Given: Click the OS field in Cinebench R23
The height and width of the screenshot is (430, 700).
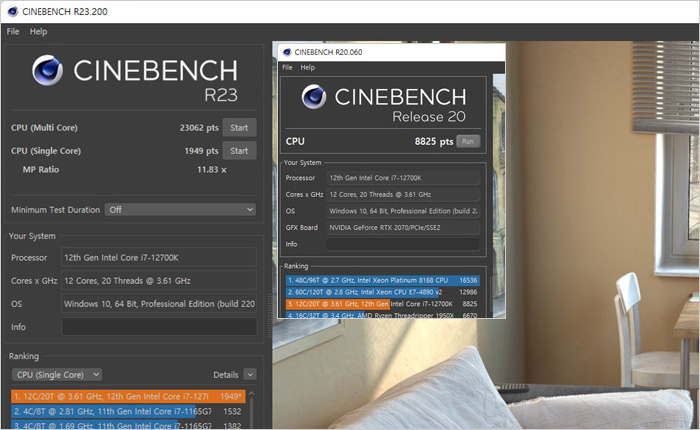Looking at the screenshot, I should click(159, 304).
